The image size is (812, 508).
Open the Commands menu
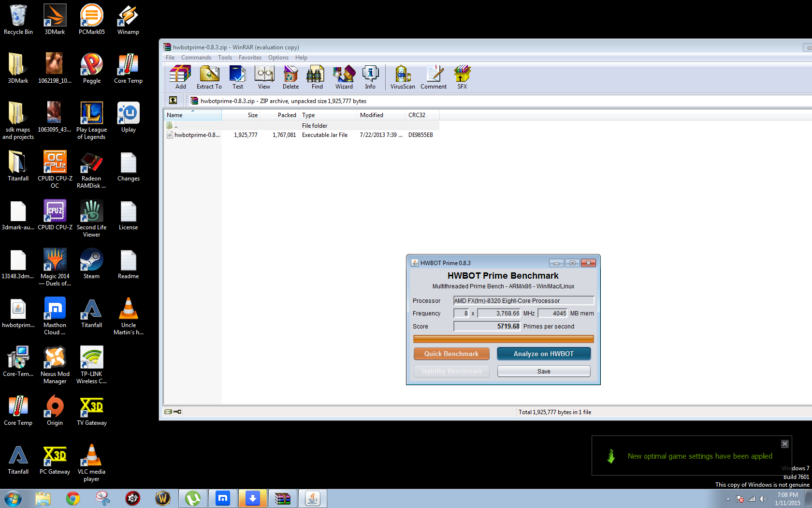coord(196,58)
